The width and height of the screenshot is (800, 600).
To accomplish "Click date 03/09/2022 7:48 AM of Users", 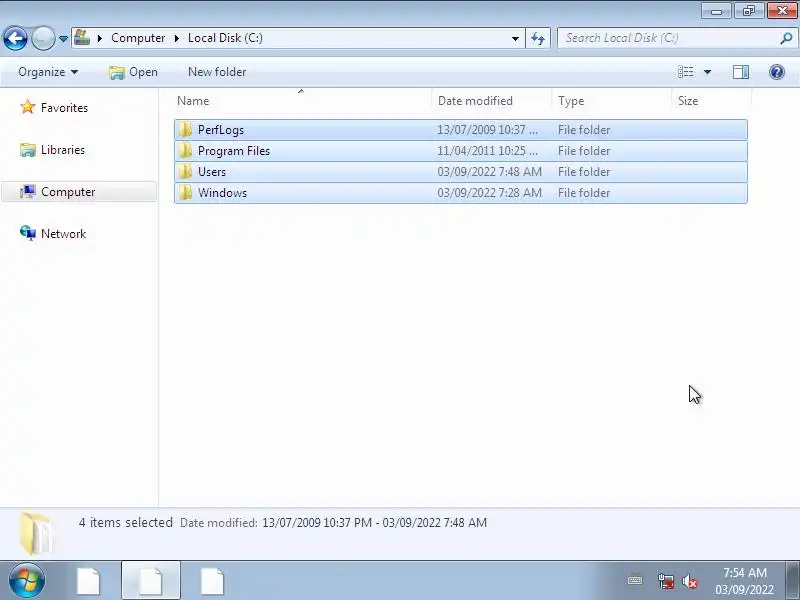I will click(489, 172).
